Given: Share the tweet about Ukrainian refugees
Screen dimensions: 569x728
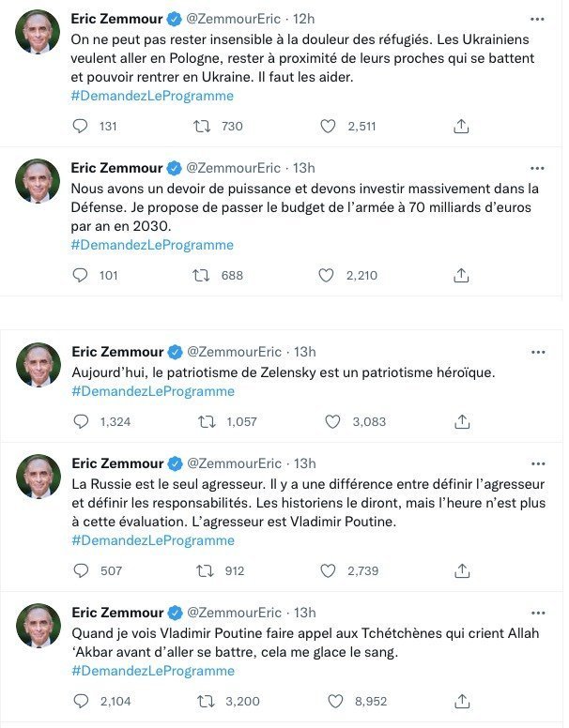Looking at the screenshot, I should pos(461,127).
